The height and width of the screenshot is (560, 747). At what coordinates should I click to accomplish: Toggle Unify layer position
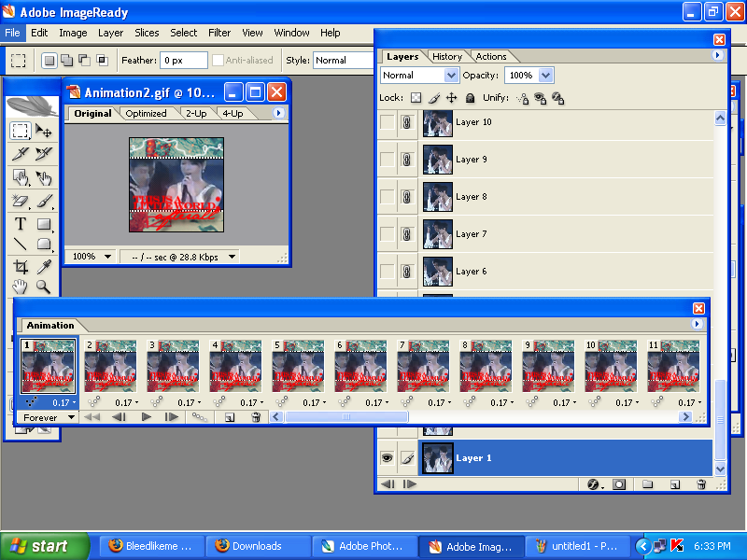523,98
